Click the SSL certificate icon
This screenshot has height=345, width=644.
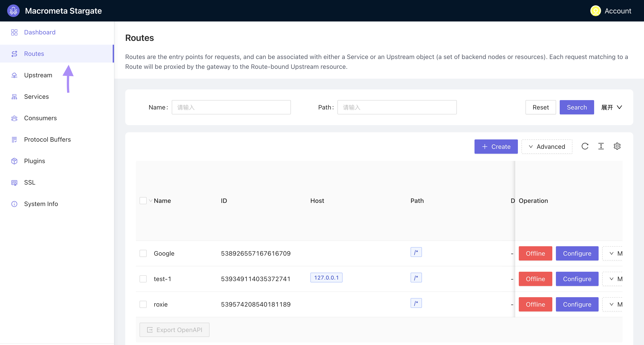pos(14,182)
